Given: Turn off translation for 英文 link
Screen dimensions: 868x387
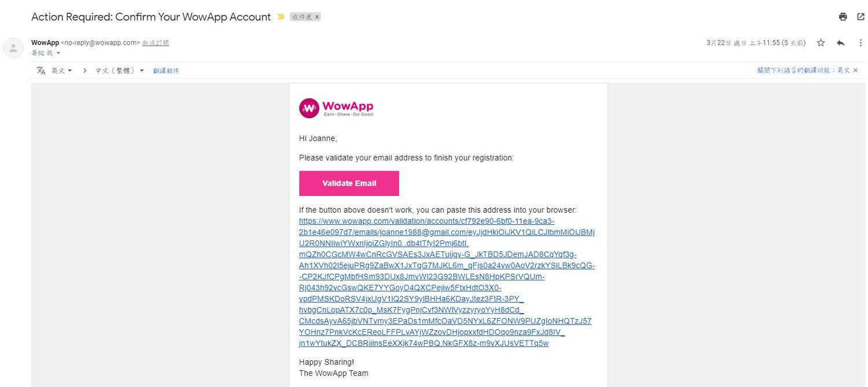Looking at the screenshot, I should [803, 71].
